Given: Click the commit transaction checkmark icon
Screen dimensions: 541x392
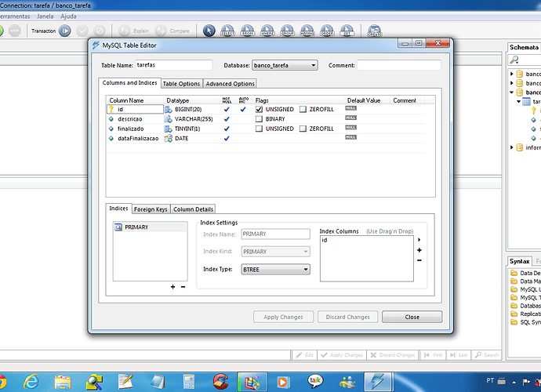Looking at the screenshot, I should [82, 31].
